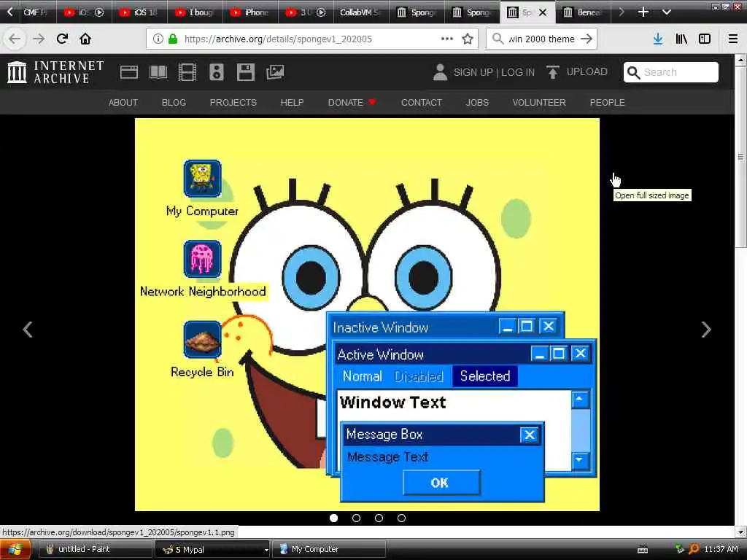This screenshot has height=560, width=747.
Task: Open the DONATE link
Action: (x=352, y=102)
